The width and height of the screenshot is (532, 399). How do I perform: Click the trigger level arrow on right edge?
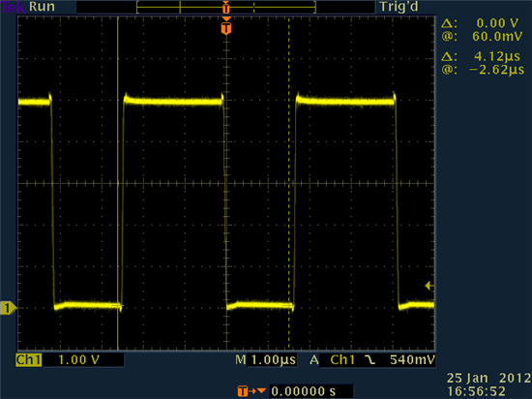(429, 286)
